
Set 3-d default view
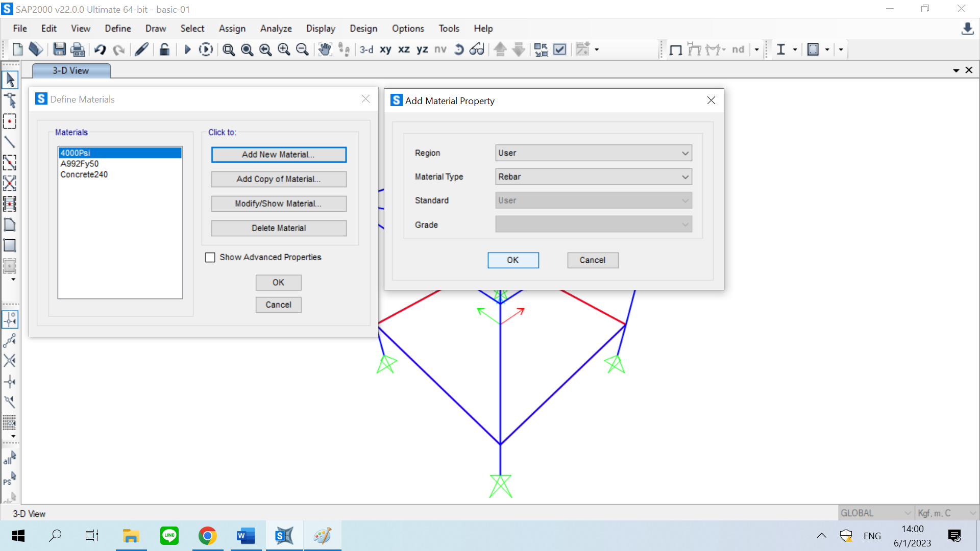click(x=366, y=49)
